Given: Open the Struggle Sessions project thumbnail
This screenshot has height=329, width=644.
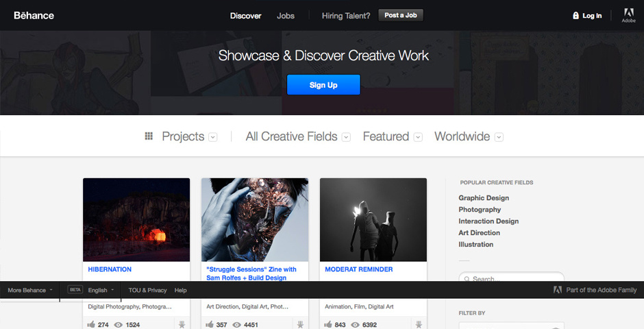Looking at the screenshot, I should pos(255,220).
